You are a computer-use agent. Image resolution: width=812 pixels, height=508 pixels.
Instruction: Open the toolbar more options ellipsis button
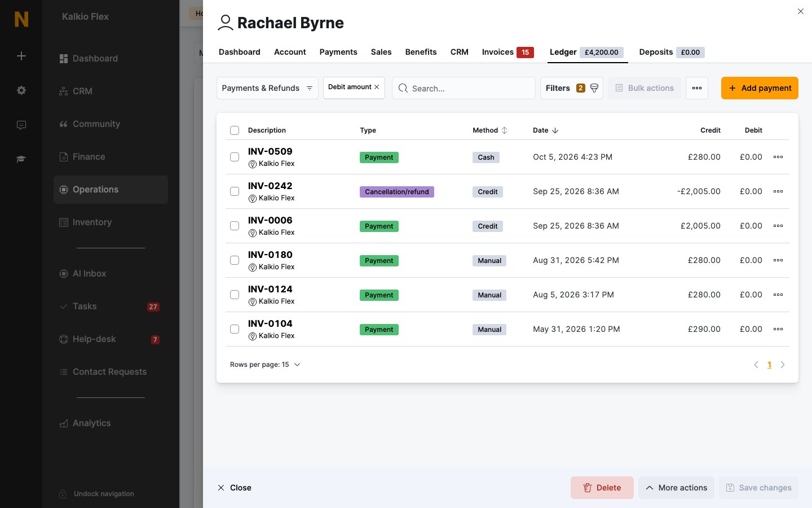tap(697, 88)
